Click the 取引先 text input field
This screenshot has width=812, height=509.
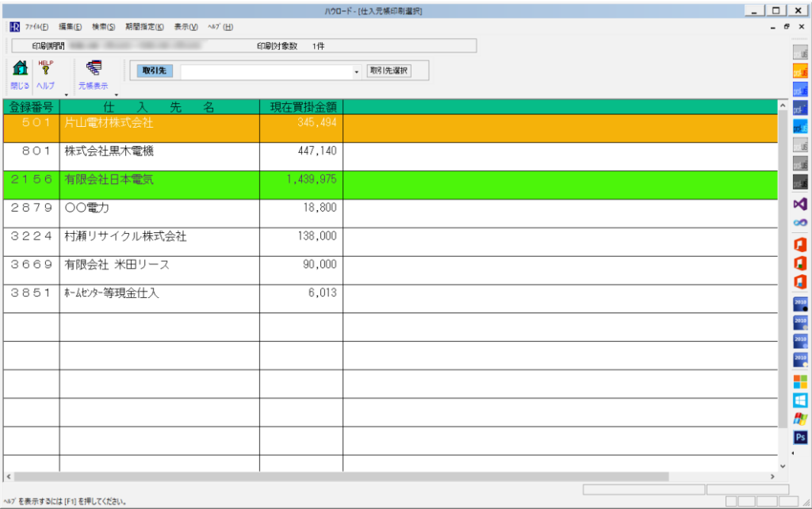click(x=266, y=71)
